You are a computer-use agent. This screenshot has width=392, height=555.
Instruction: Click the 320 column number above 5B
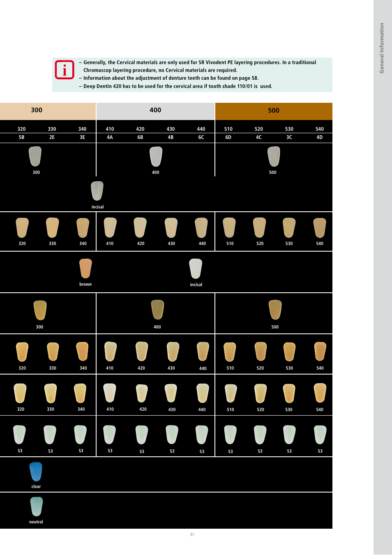[x=21, y=129]
